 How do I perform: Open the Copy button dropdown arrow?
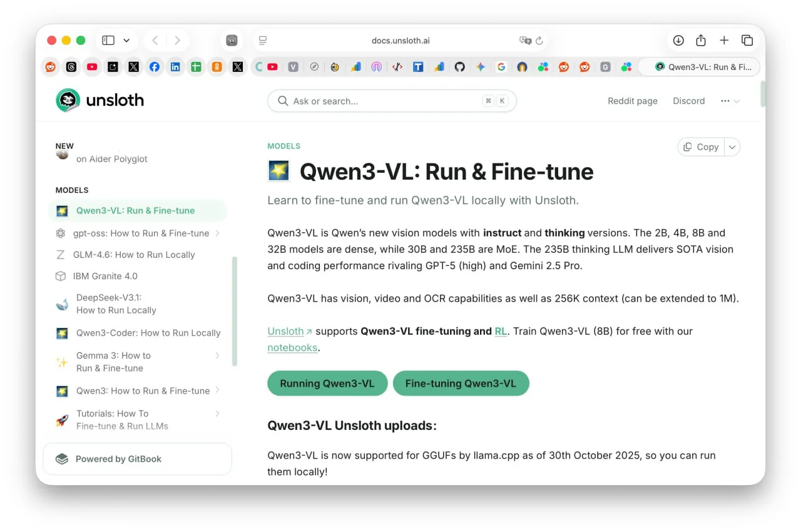coord(732,146)
